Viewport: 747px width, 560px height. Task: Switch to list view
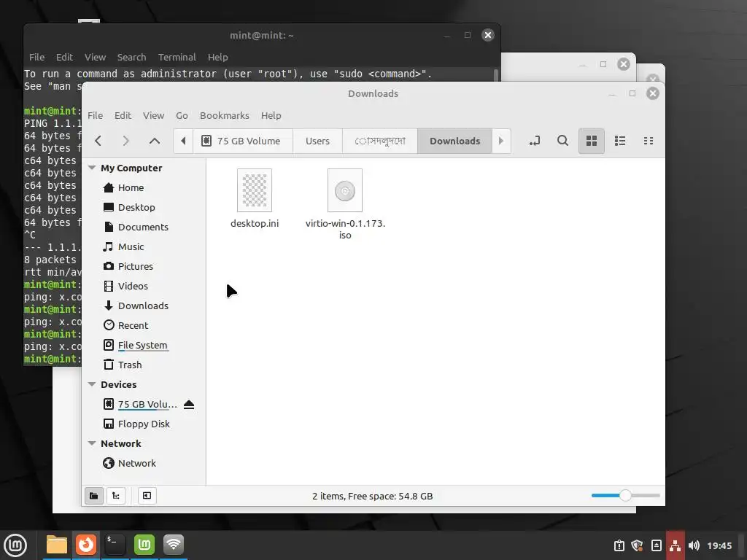coord(620,141)
